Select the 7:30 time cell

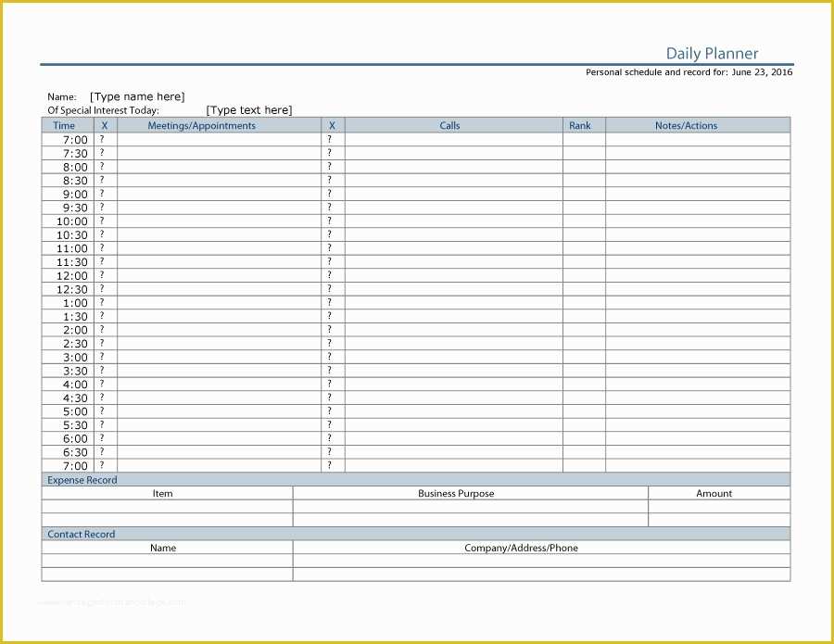[68, 153]
